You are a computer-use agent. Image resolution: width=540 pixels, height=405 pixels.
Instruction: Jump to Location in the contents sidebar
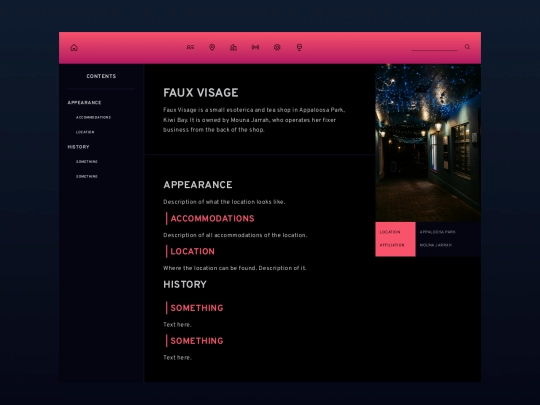pos(85,132)
